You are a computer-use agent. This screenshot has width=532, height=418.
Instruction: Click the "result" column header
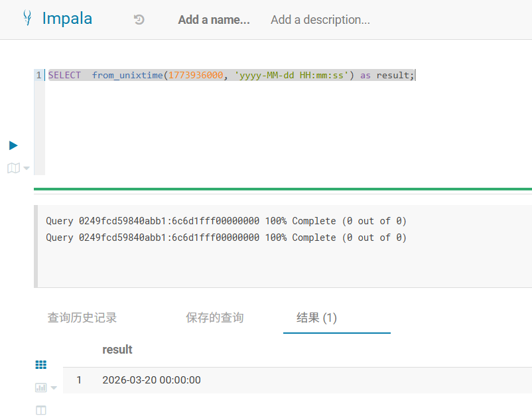pos(117,350)
